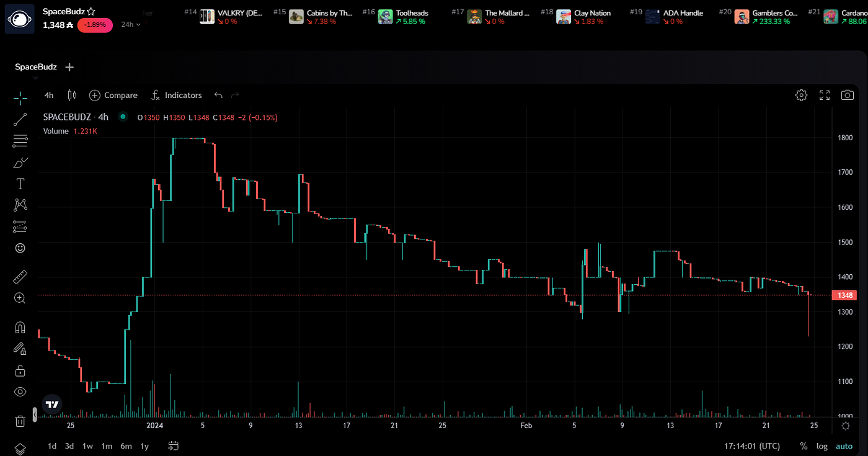Select the brush drawing tool

20,163
